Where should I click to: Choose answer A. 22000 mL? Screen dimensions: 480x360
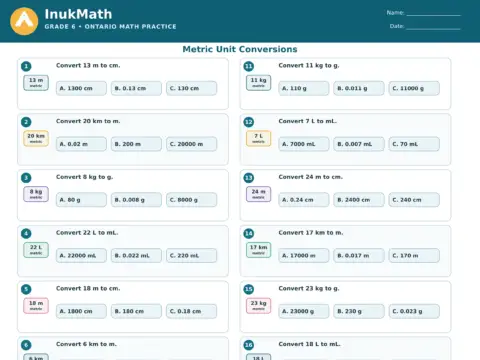[x=81, y=255]
